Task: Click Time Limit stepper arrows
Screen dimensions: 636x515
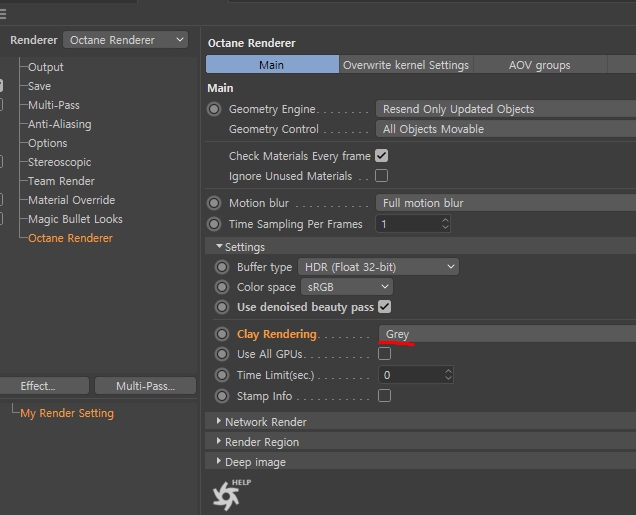Action: (x=448, y=375)
